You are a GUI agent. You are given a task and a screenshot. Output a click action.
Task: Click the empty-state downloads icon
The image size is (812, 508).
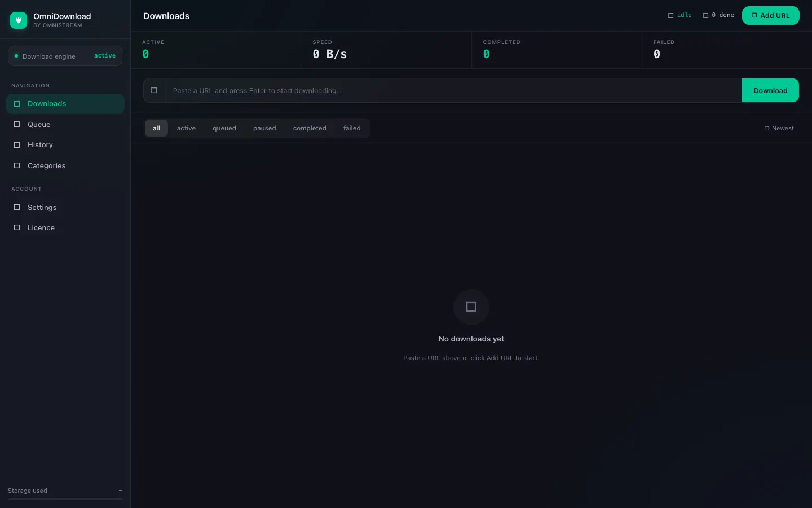tap(471, 306)
